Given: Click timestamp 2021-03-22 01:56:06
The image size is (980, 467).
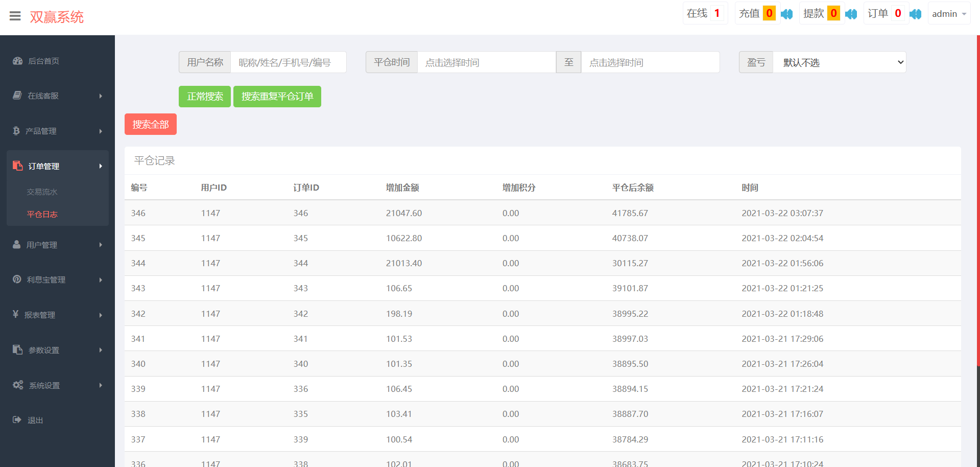Looking at the screenshot, I should click(782, 263).
